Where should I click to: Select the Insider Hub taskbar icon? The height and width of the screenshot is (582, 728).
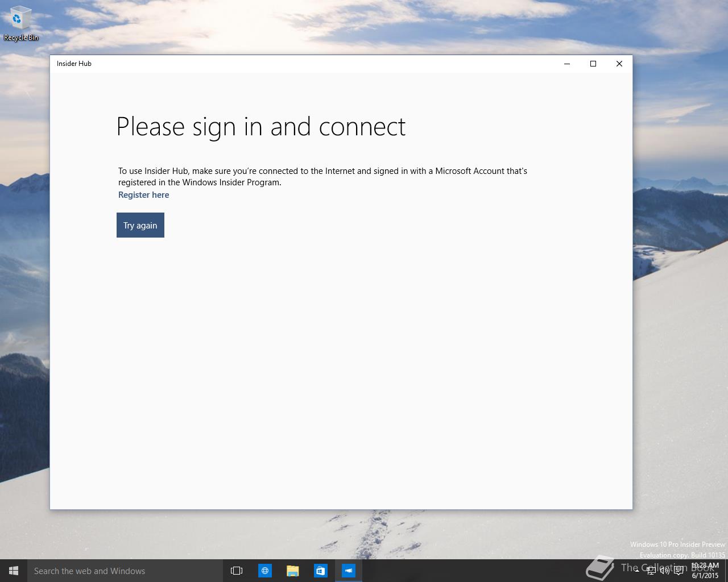pos(348,571)
